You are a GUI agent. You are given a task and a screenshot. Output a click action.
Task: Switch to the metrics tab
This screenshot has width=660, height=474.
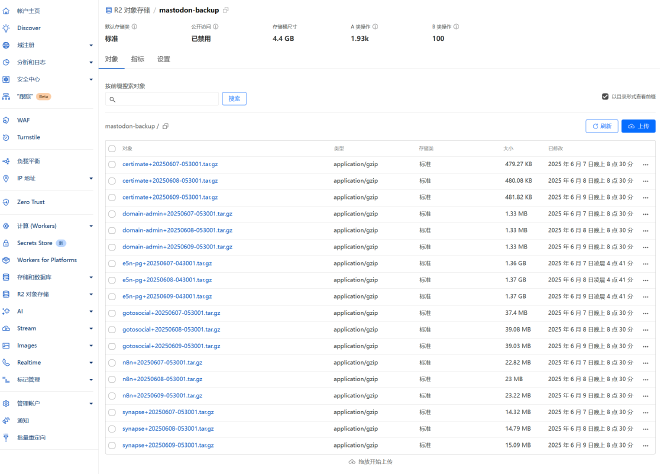tap(137, 59)
